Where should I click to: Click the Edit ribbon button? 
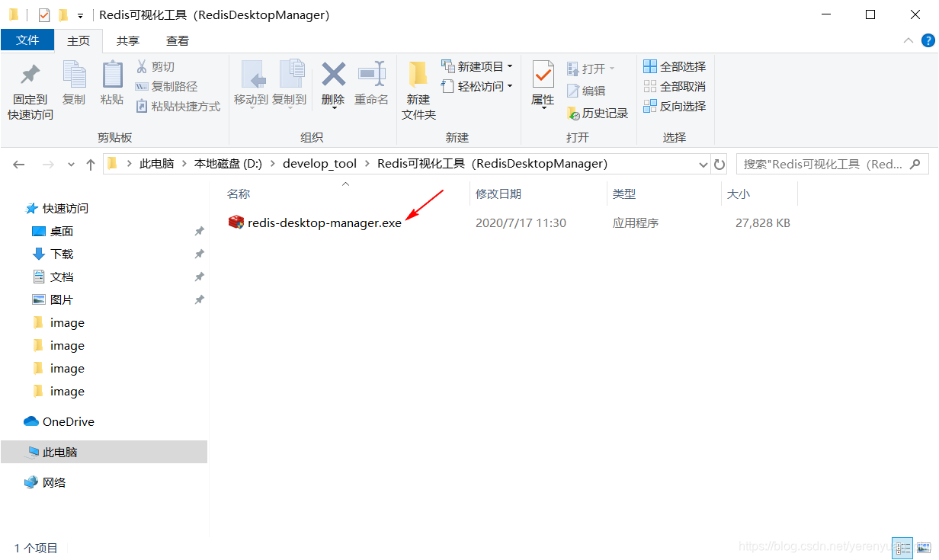tap(586, 91)
